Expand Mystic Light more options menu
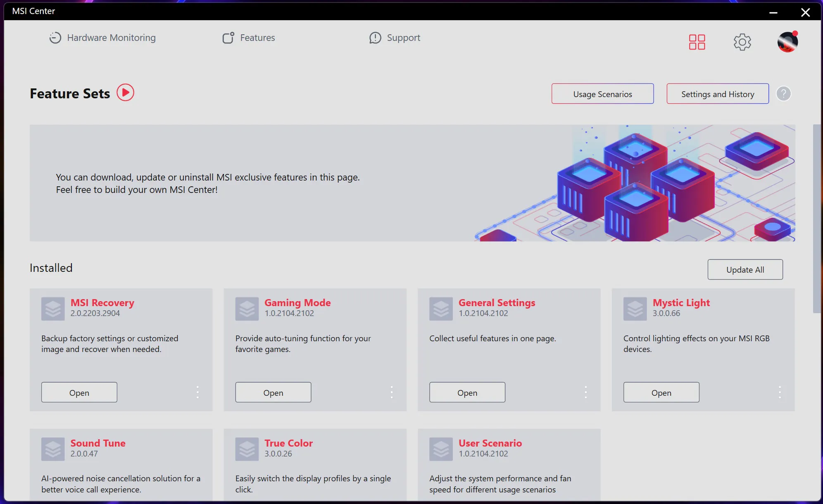Image resolution: width=823 pixels, height=504 pixels. coord(780,392)
